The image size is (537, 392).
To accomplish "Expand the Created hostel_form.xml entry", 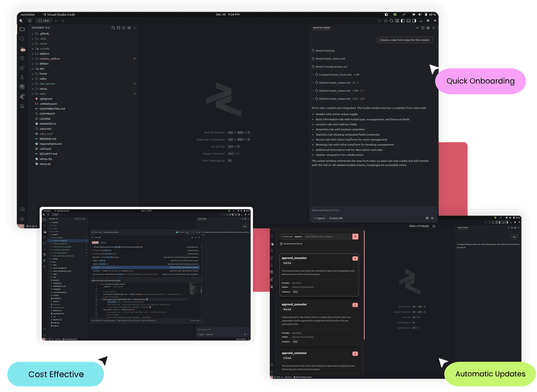I will pos(313,75).
